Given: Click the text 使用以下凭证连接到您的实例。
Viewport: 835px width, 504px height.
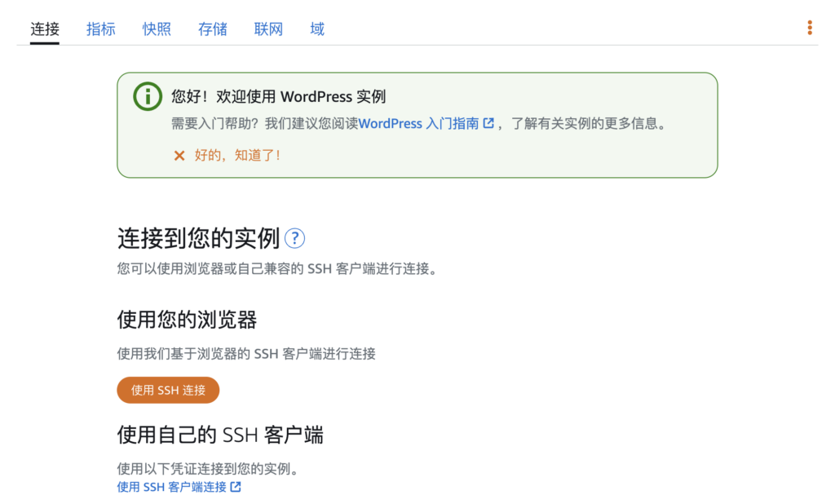Looking at the screenshot, I should tap(210, 469).
